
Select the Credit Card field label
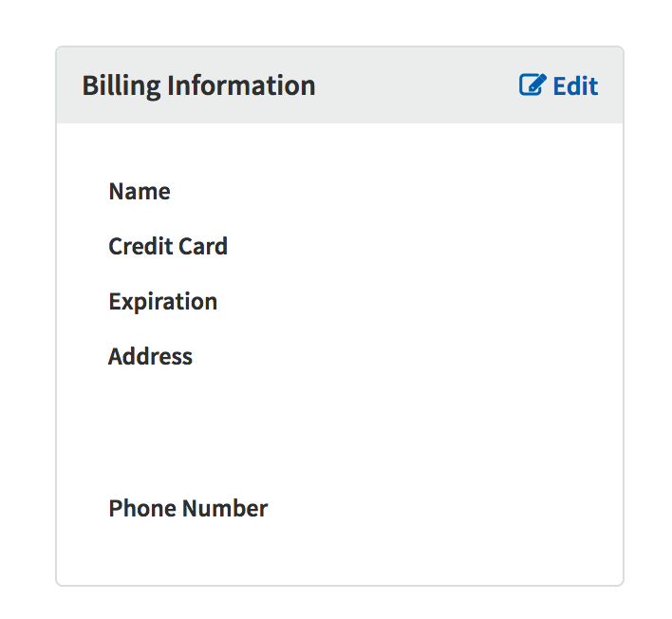pyautogui.click(x=168, y=247)
